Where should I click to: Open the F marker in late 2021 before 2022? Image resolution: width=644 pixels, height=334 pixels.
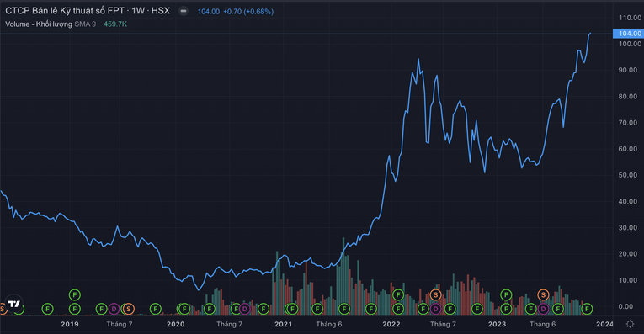(x=371, y=309)
